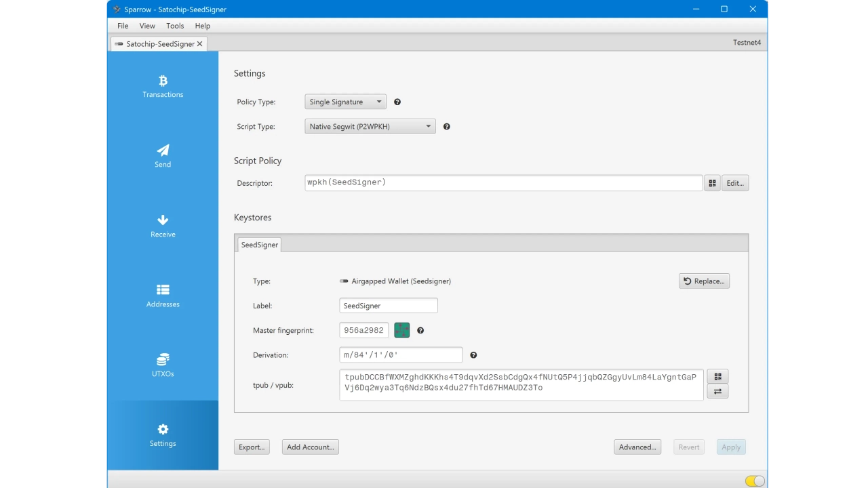868x488 pixels.
Task: Click the Apply button
Action: [x=731, y=447]
